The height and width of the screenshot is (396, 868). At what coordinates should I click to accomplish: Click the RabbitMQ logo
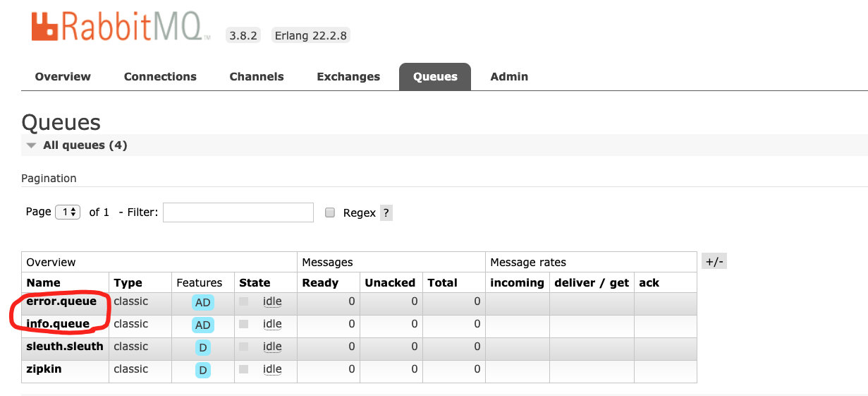121,28
